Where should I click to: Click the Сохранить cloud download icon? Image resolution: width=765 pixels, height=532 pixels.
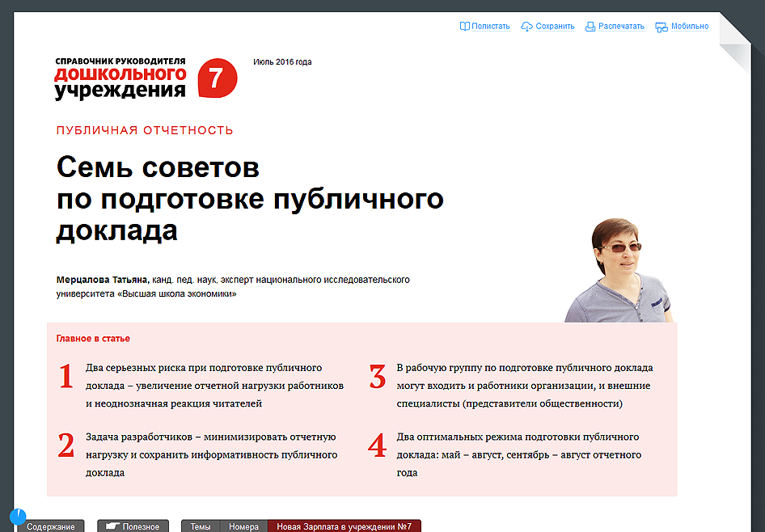tap(526, 27)
